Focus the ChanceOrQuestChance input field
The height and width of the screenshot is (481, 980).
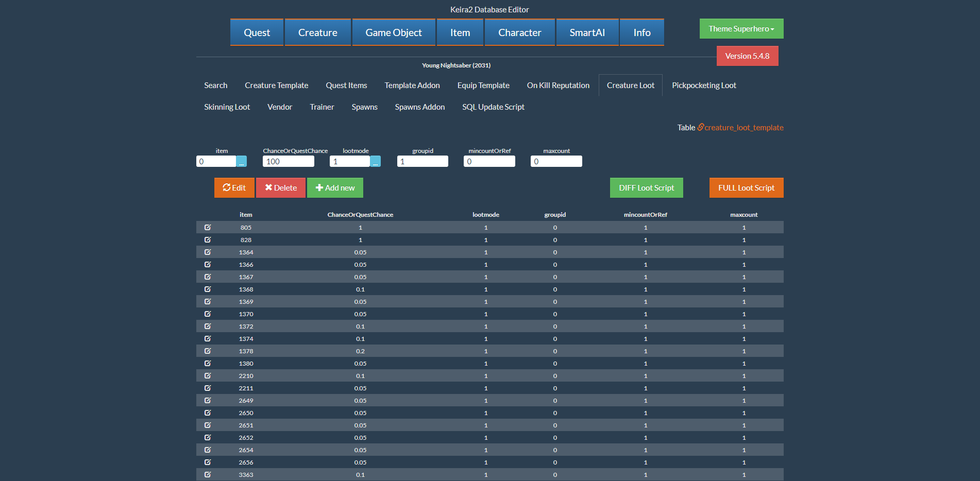(289, 161)
